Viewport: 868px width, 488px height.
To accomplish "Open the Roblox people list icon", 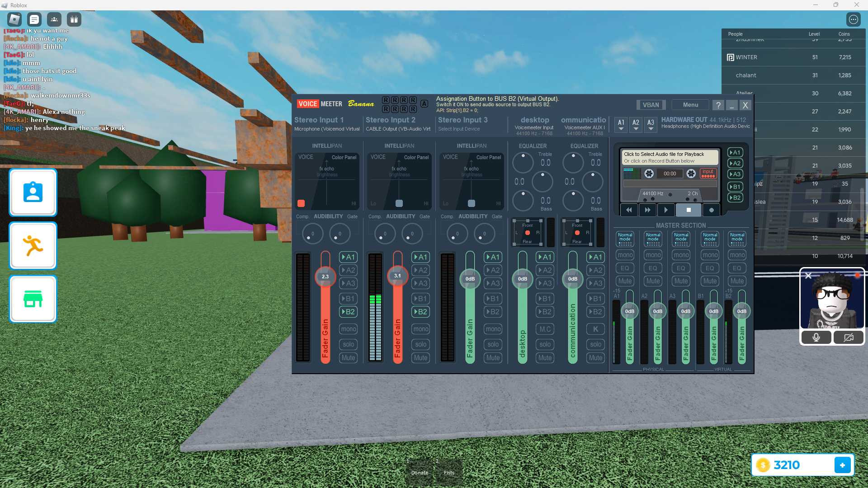I will (54, 19).
